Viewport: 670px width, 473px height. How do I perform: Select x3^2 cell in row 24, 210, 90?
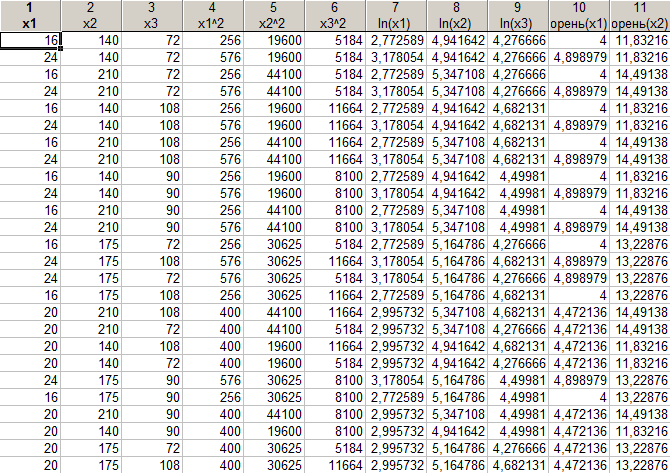[335, 227]
